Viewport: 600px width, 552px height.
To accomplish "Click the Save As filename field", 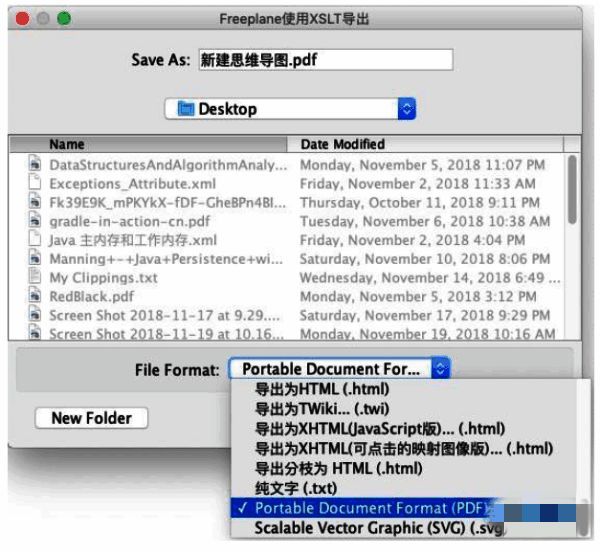I will pos(325,59).
